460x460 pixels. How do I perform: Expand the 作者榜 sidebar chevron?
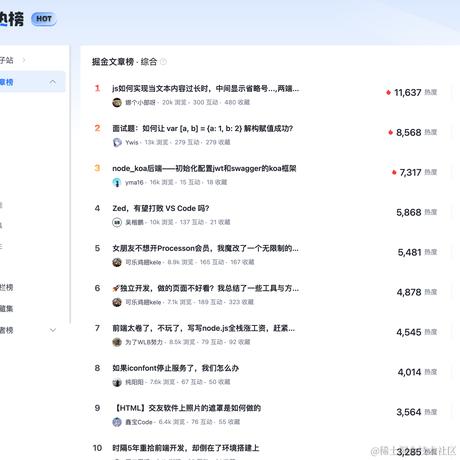[x=53, y=330]
